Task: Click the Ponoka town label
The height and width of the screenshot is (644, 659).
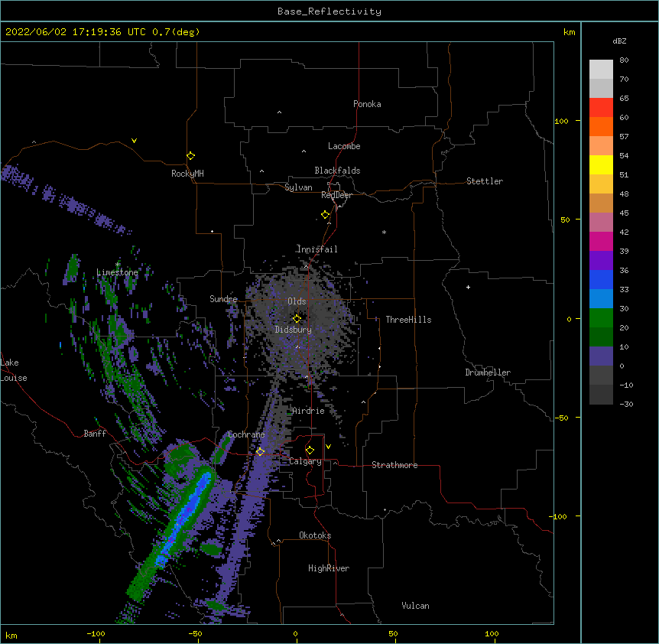Action: [x=367, y=104]
